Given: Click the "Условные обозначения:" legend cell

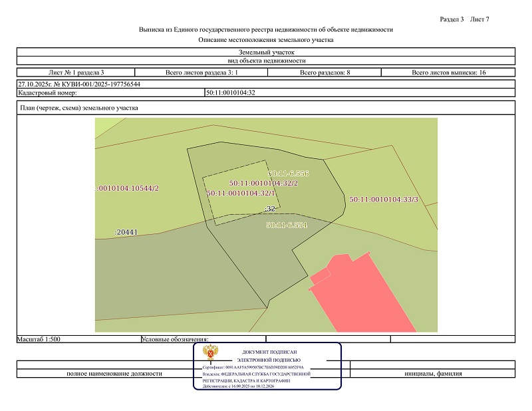Looking at the screenshot, I should tap(176, 339).
